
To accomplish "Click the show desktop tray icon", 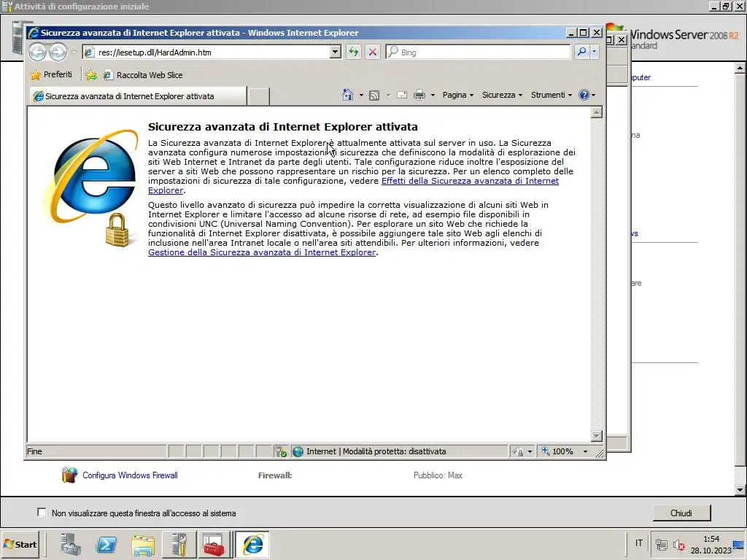I will tap(739, 545).
